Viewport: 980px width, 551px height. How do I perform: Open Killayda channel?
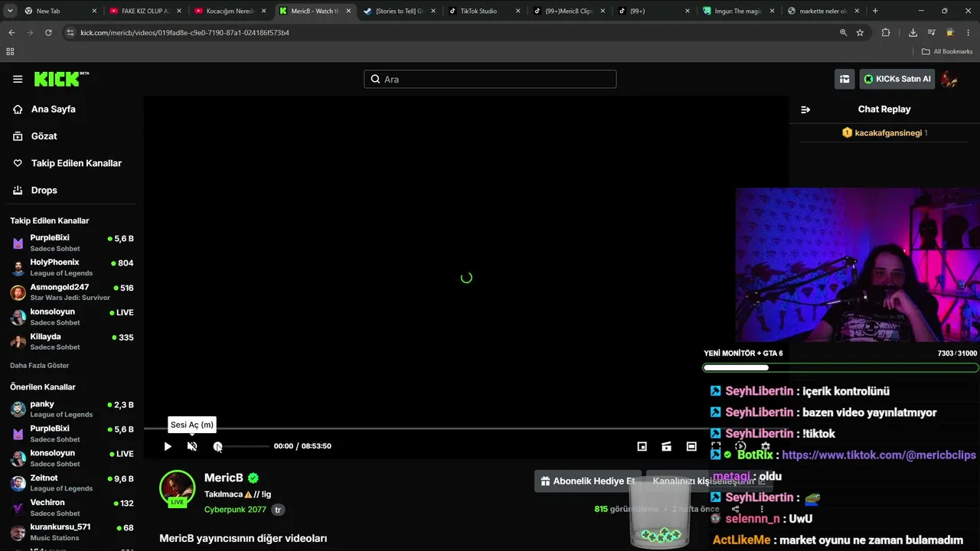tap(72, 341)
